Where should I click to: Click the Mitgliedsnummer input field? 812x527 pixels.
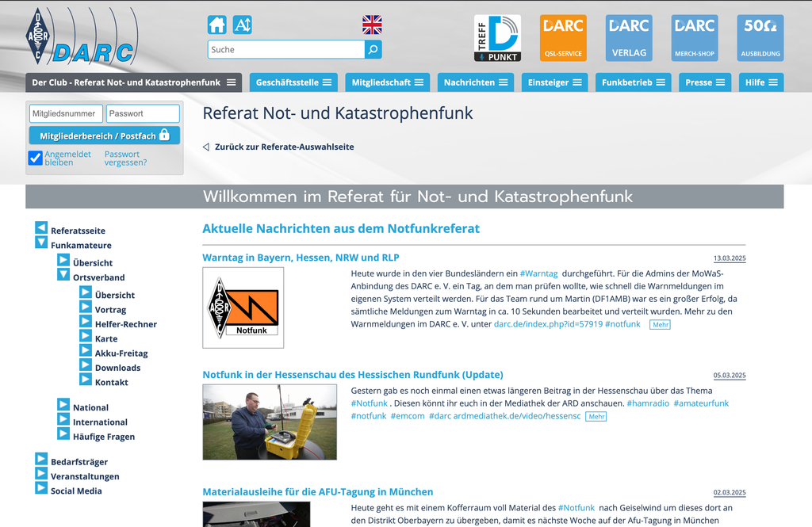point(67,113)
